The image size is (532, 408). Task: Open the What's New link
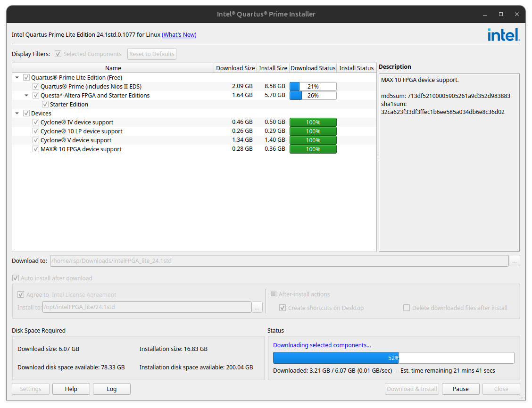click(x=179, y=35)
